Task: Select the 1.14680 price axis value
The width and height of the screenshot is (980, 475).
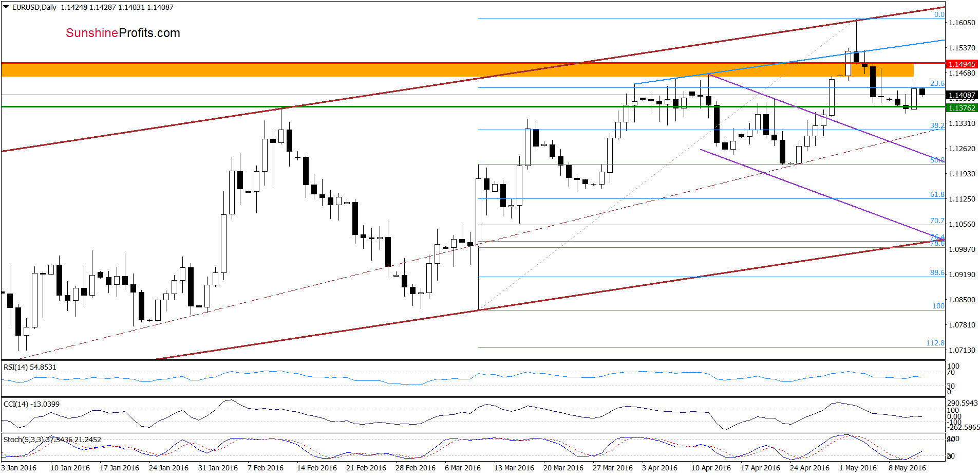Action: [x=962, y=73]
